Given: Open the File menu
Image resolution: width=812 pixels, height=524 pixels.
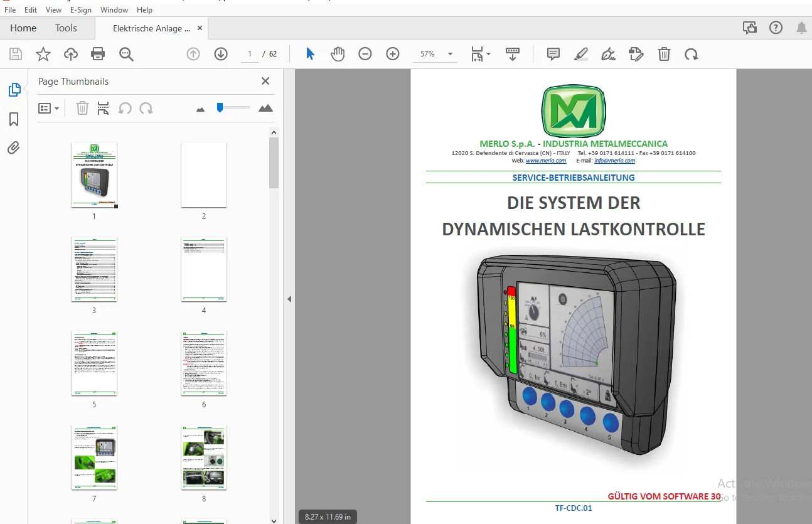Looking at the screenshot, I should click(10, 10).
